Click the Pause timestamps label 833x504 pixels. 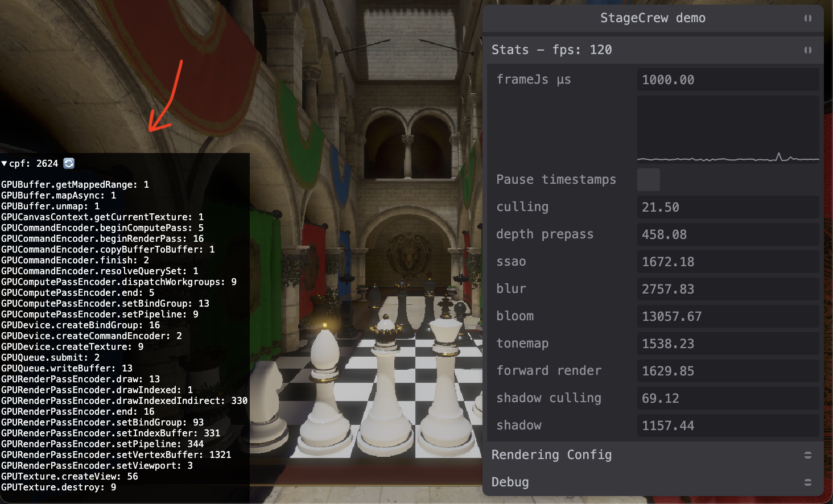[556, 180]
